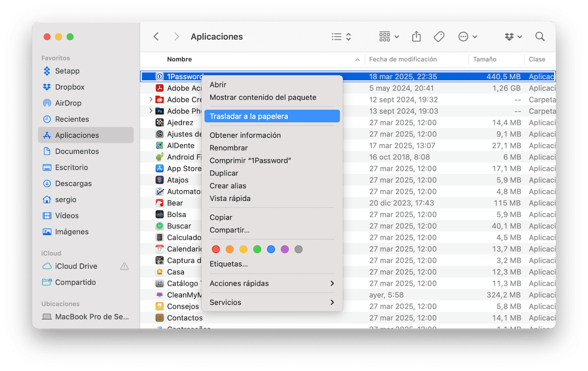Viewport: 588px width, 371px height.
Task: Open the Servicios submenu
Action: (x=272, y=302)
